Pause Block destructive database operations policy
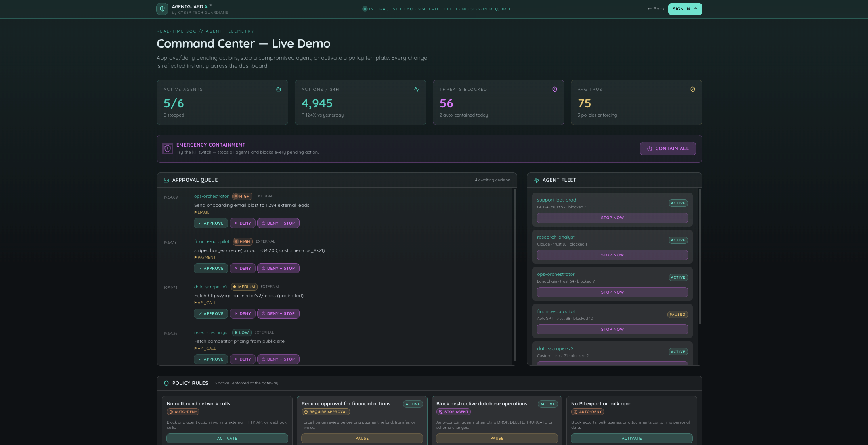 497,438
